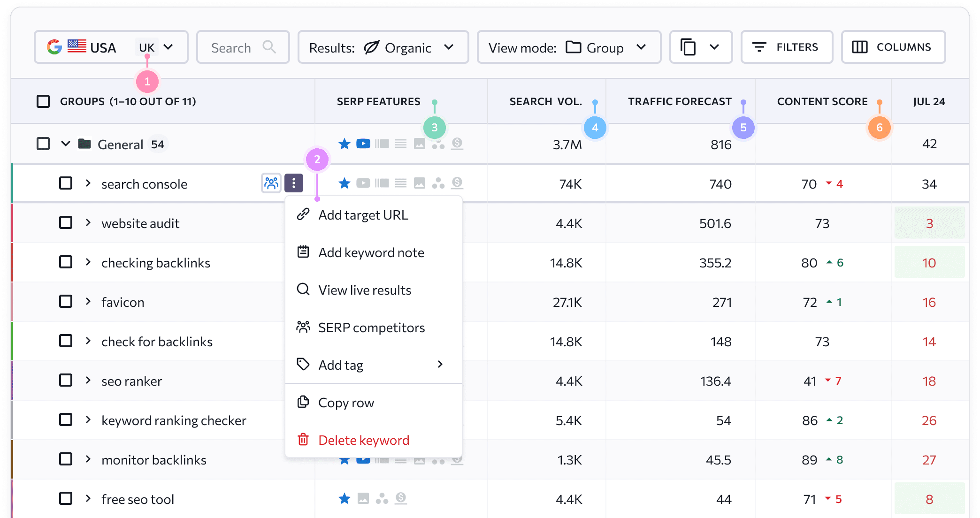Screen dimensions: 980x518
Task: Select Add target URL
Action: pyautogui.click(x=374, y=215)
